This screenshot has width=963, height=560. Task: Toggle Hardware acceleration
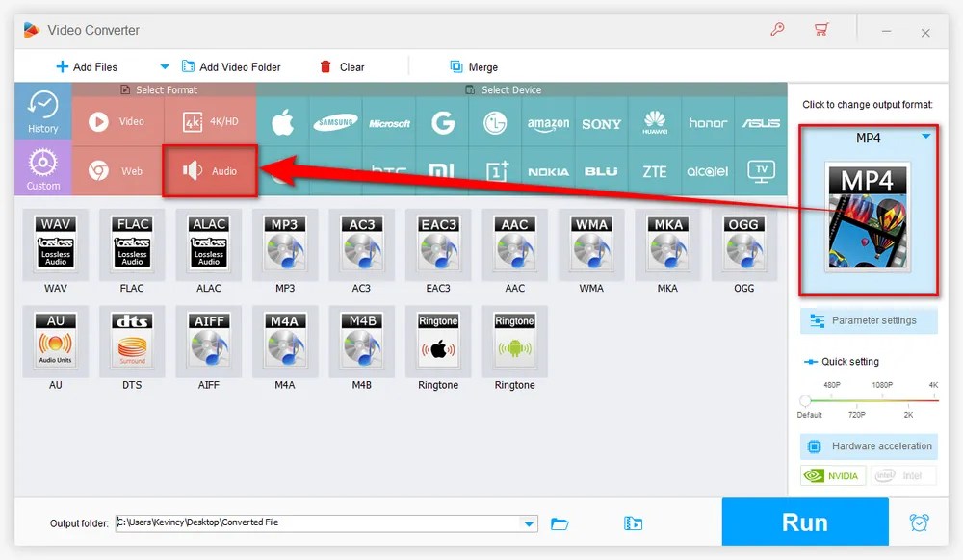(x=869, y=446)
